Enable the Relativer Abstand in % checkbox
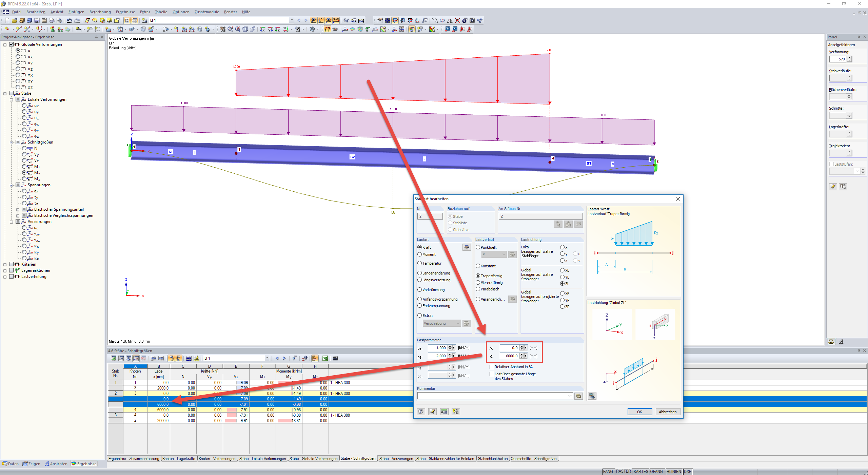The height and width of the screenshot is (475, 868). click(492, 367)
